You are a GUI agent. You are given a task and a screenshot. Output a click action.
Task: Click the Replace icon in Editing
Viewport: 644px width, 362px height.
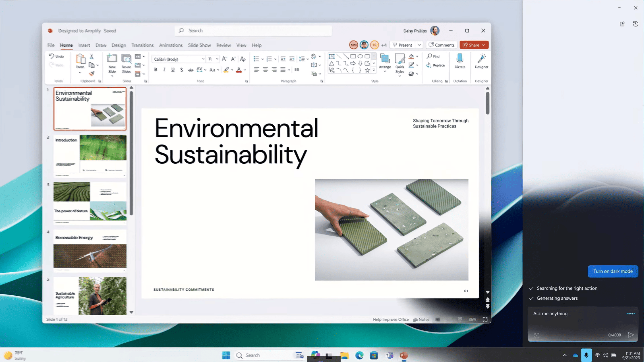429,65
